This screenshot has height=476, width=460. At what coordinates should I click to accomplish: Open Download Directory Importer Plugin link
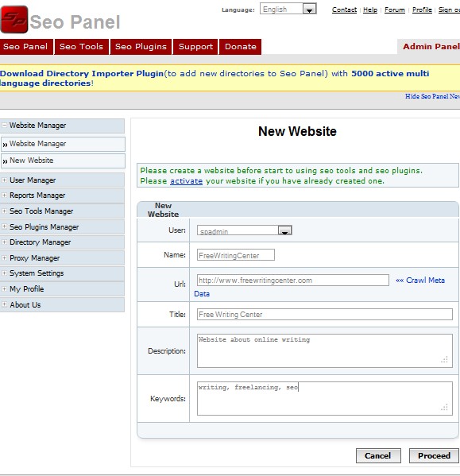click(82, 73)
